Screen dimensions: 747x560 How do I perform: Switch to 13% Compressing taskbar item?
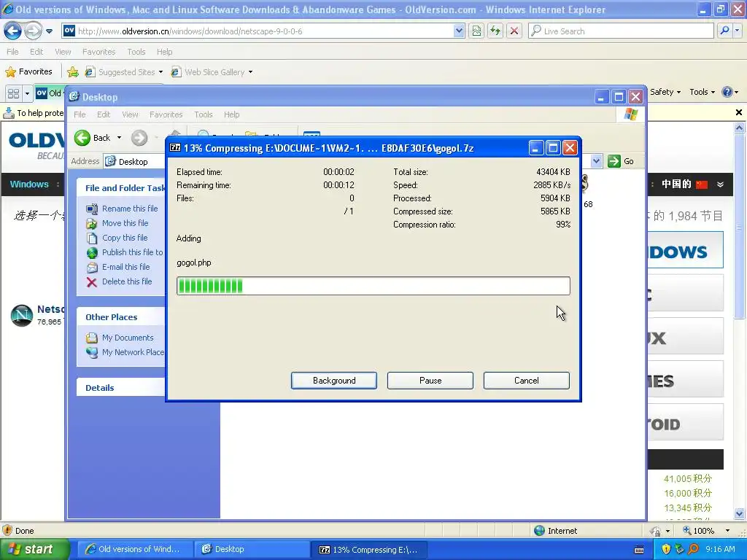tap(369, 550)
